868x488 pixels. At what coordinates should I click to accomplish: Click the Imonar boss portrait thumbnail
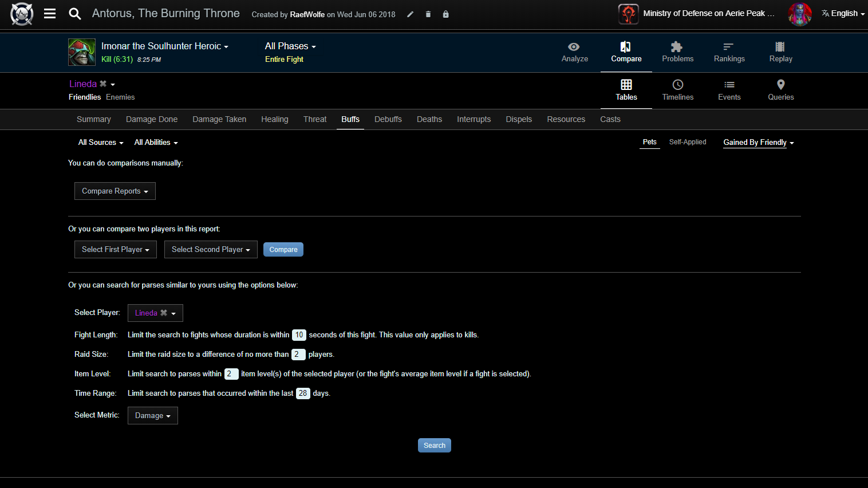click(x=82, y=52)
